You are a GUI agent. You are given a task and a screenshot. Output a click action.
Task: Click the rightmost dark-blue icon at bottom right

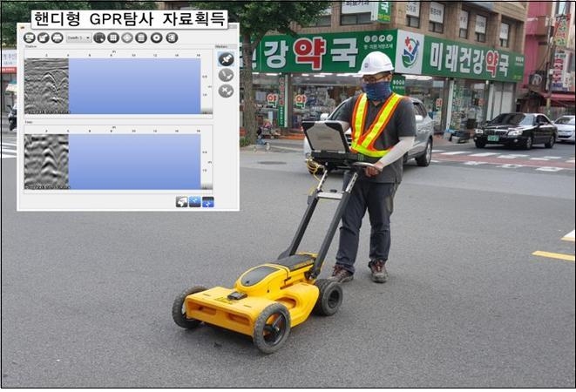(x=208, y=202)
